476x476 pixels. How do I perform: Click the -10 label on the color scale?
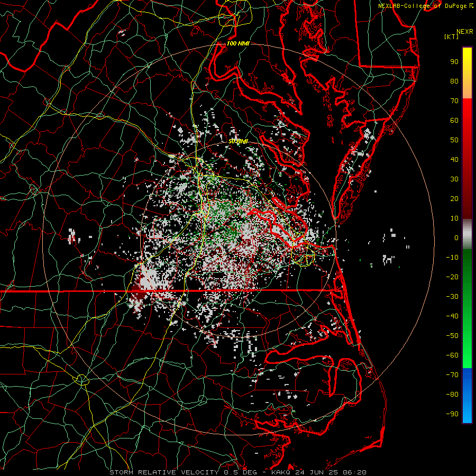tap(452, 258)
